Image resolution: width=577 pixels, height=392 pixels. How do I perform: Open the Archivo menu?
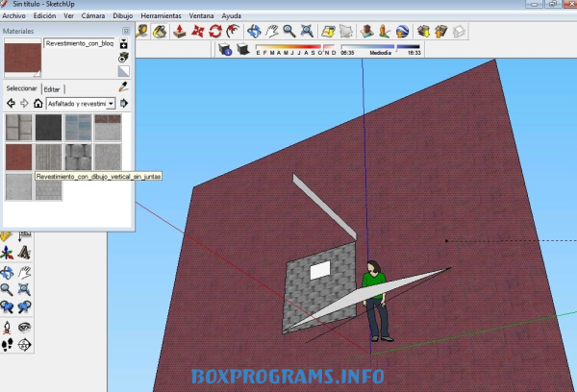[14, 15]
